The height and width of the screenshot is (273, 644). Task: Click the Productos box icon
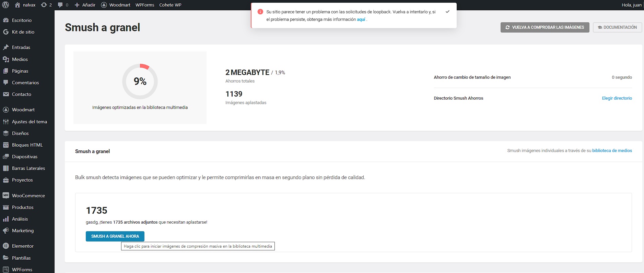(6, 207)
